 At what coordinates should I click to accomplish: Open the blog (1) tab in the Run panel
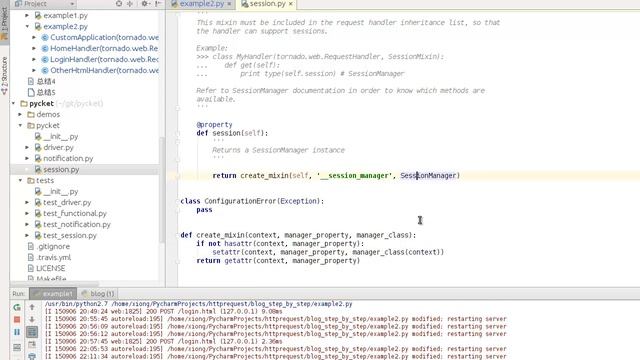click(x=98, y=293)
